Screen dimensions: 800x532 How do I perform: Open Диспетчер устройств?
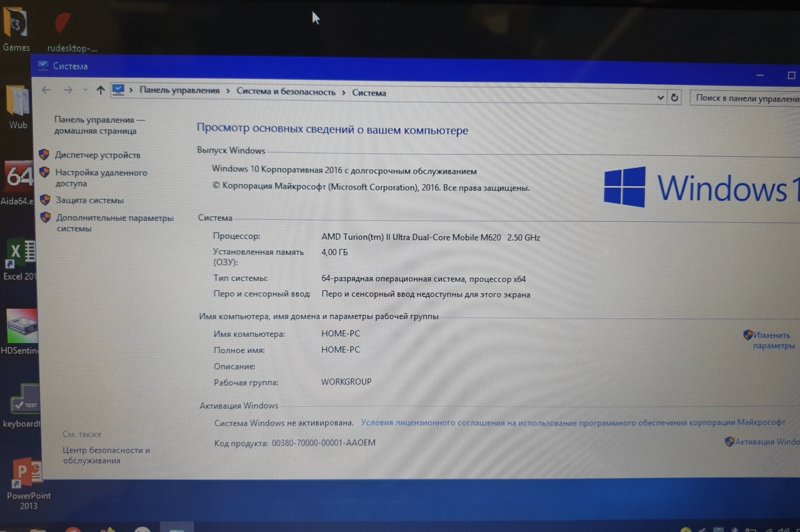click(x=98, y=155)
